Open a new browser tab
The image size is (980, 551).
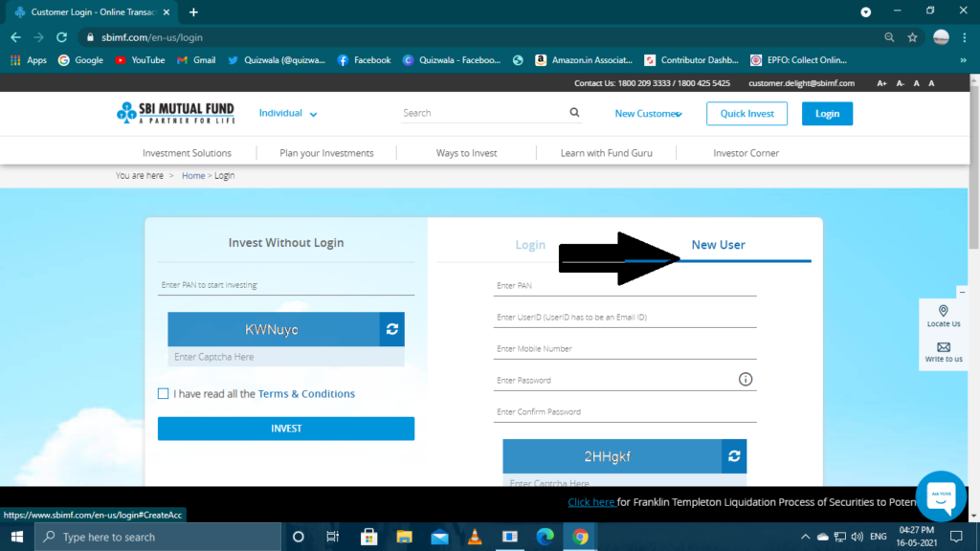click(193, 11)
